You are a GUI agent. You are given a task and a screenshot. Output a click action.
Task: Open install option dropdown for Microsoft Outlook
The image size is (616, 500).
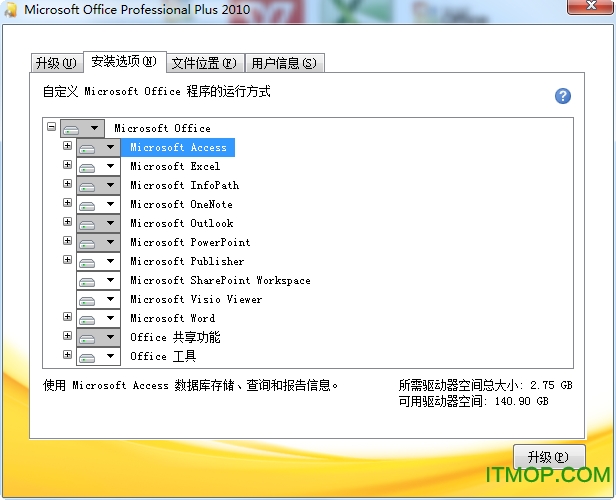(x=98, y=223)
